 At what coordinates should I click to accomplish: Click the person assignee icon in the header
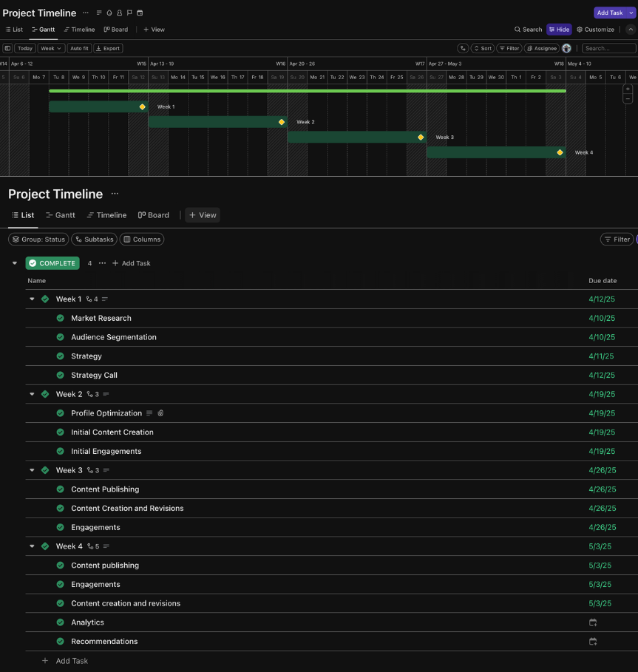[120, 13]
